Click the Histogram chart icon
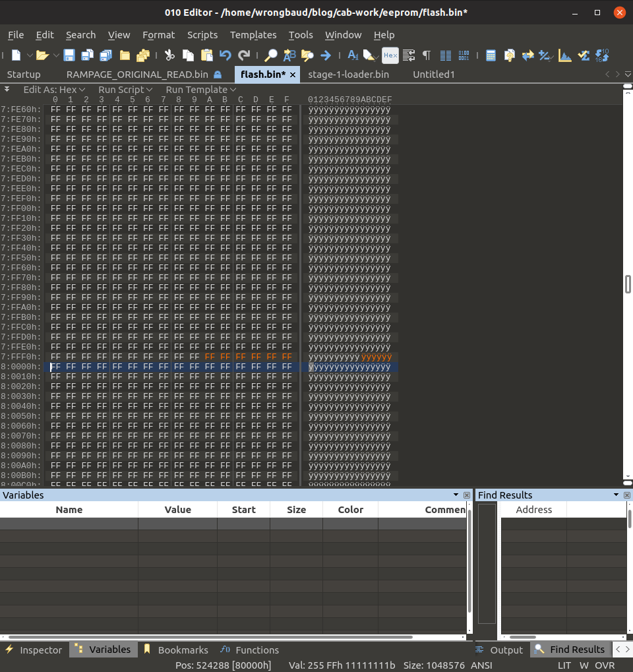Viewport: 633px width, 672px height. (x=564, y=55)
